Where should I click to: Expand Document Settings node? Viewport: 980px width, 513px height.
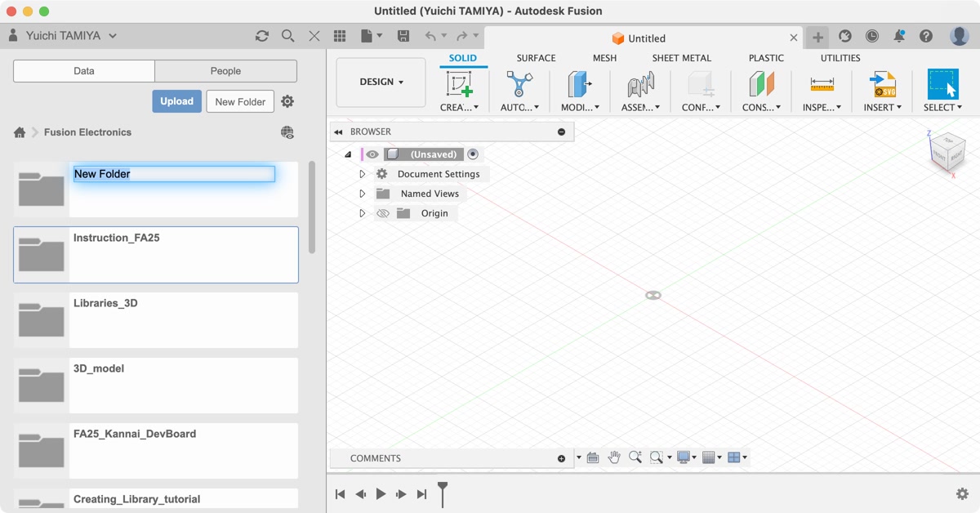tap(363, 174)
